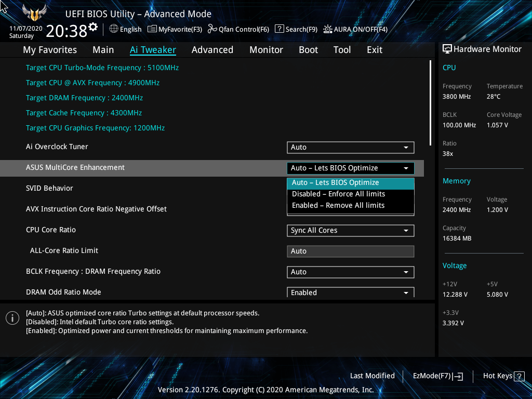Viewport: 532px width, 399px height.
Task: Click Core Voltage value 1.057 V
Action: pos(497,125)
